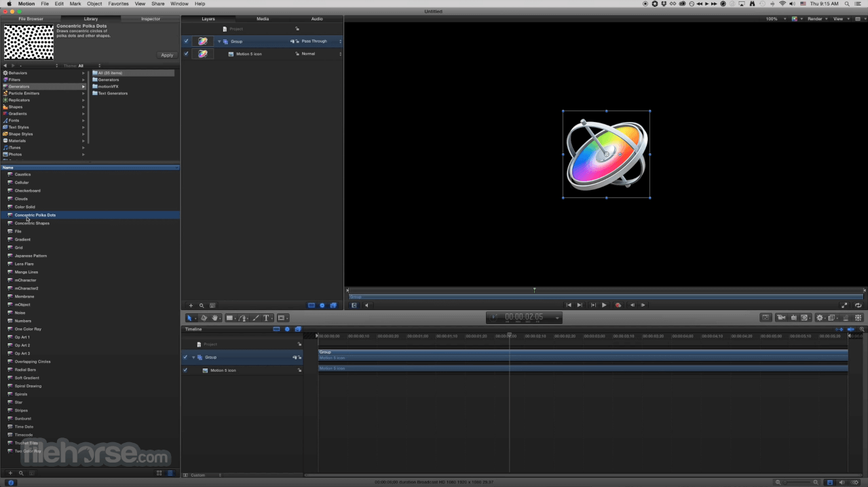The image size is (868, 487).
Task: Switch Library to list view
Action: tap(170, 473)
